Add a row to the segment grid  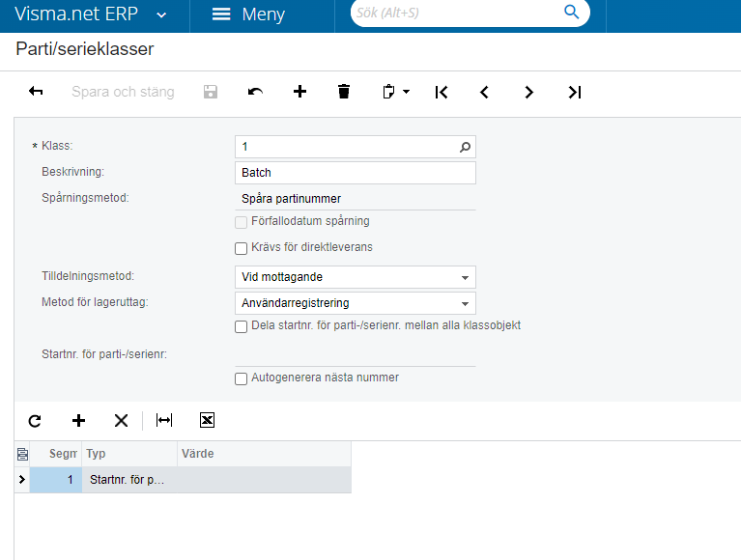[78, 420]
